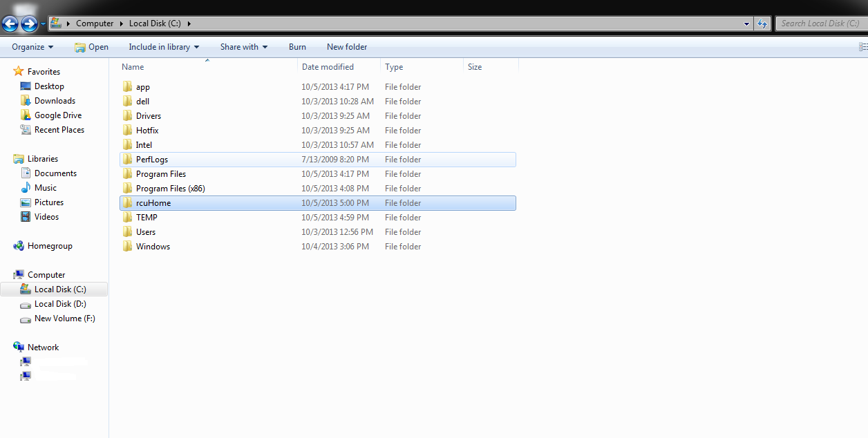The width and height of the screenshot is (868, 438).
Task: Click Computer in the breadcrumb path
Action: (x=95, y=23)
